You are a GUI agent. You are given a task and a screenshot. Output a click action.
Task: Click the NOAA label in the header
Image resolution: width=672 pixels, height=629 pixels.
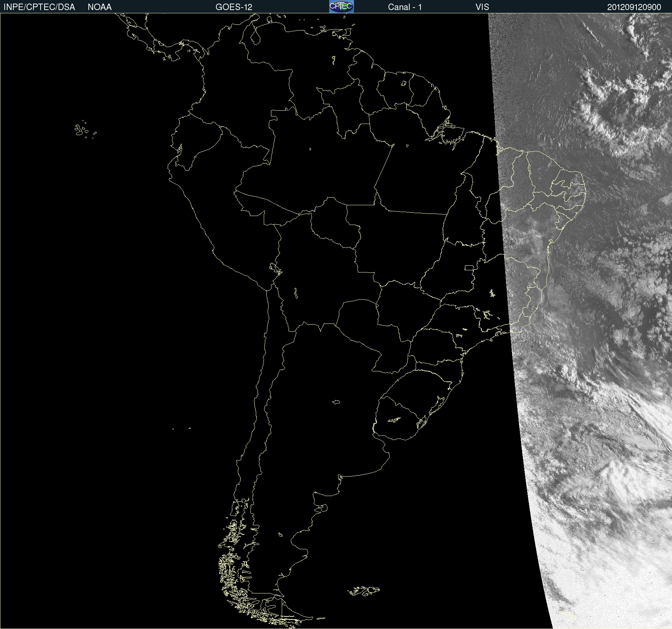tap(100, 7)
